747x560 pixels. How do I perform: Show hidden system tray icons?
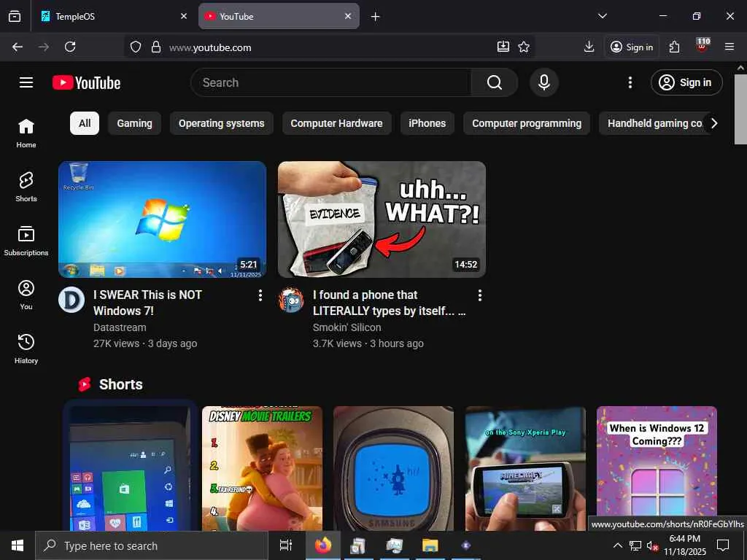(617, 545)
